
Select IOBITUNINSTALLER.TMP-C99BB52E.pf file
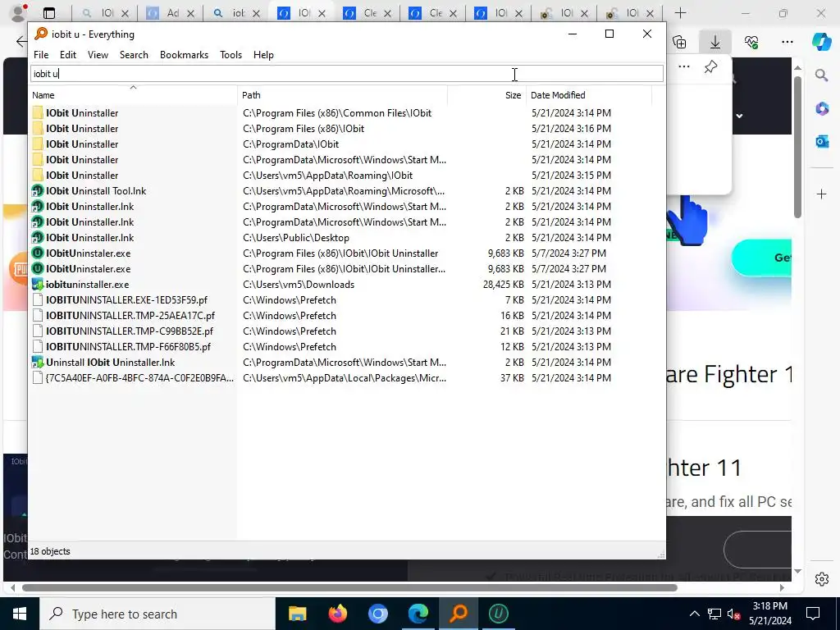[129, 331]
